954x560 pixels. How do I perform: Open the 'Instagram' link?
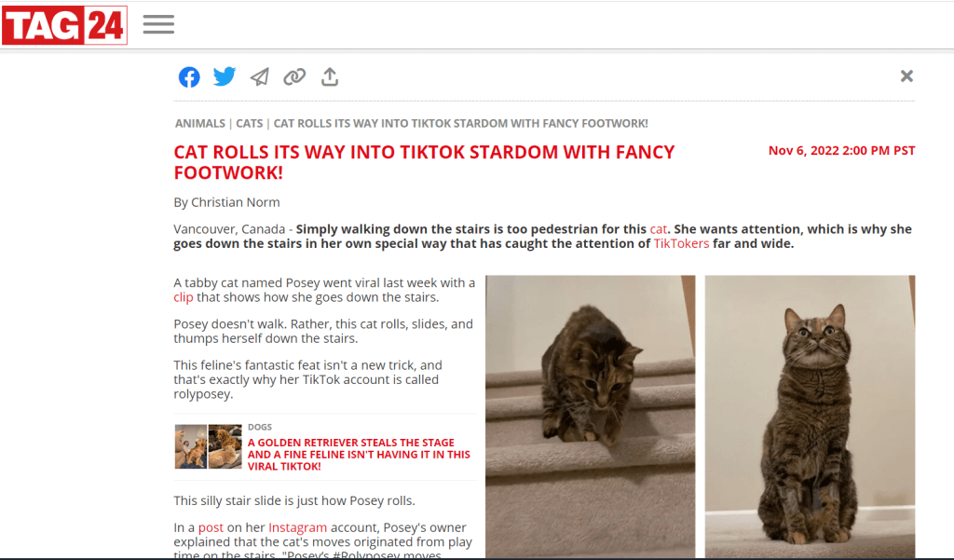click(x=297, y=527)
